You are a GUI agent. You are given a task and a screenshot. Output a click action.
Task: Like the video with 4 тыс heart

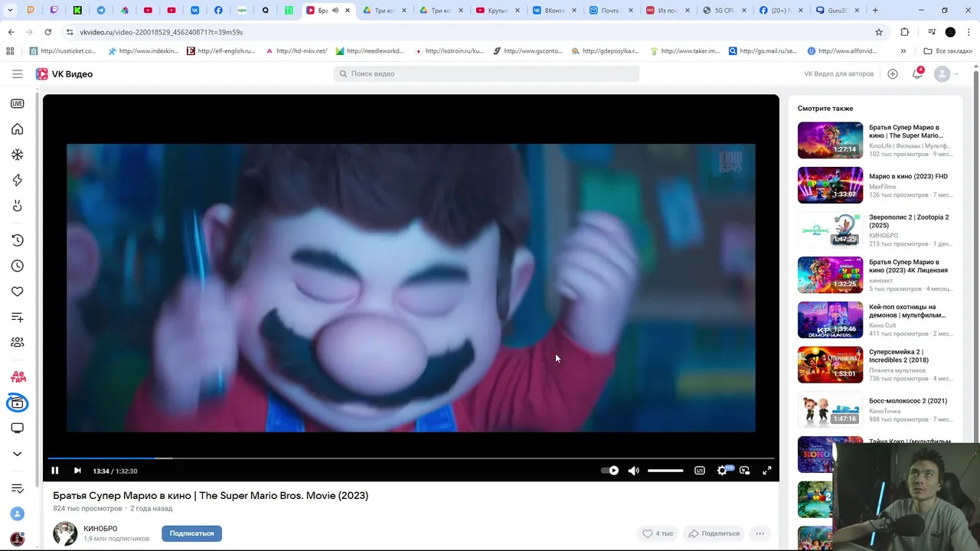click(x=658, y=533)
